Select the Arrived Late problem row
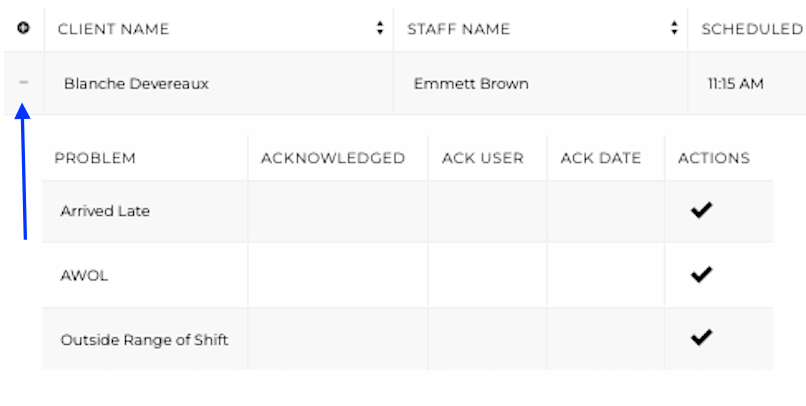806x406 pixels. tap(105, 211)
